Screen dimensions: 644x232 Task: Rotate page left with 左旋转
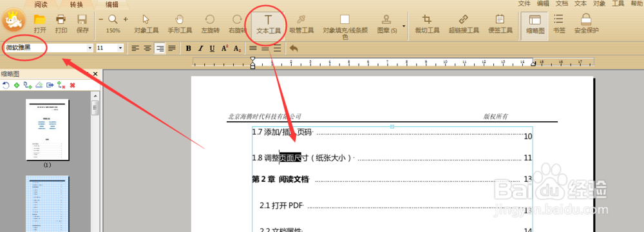[x=210, y=23]
